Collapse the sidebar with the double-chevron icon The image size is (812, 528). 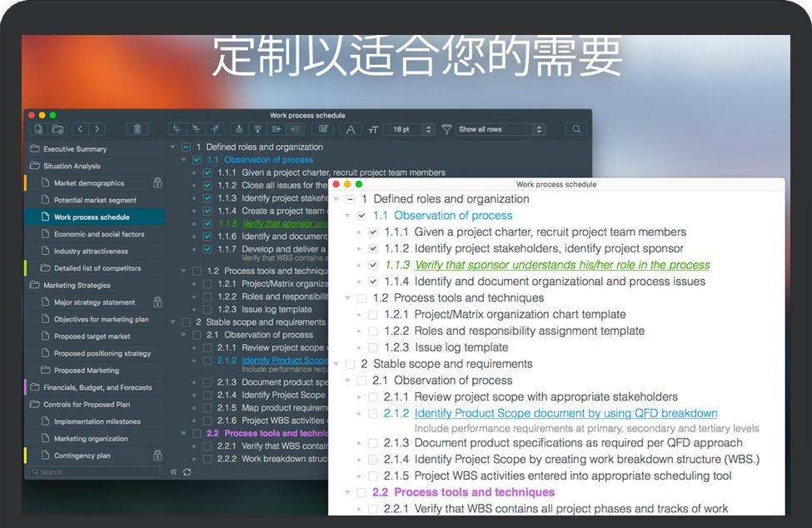click(174, 473)
